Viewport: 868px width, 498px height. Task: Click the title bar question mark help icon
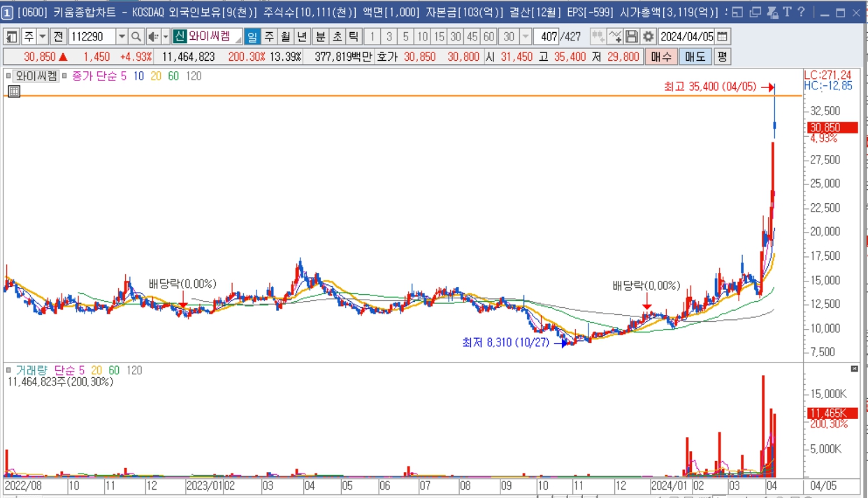tap(801, 12)
